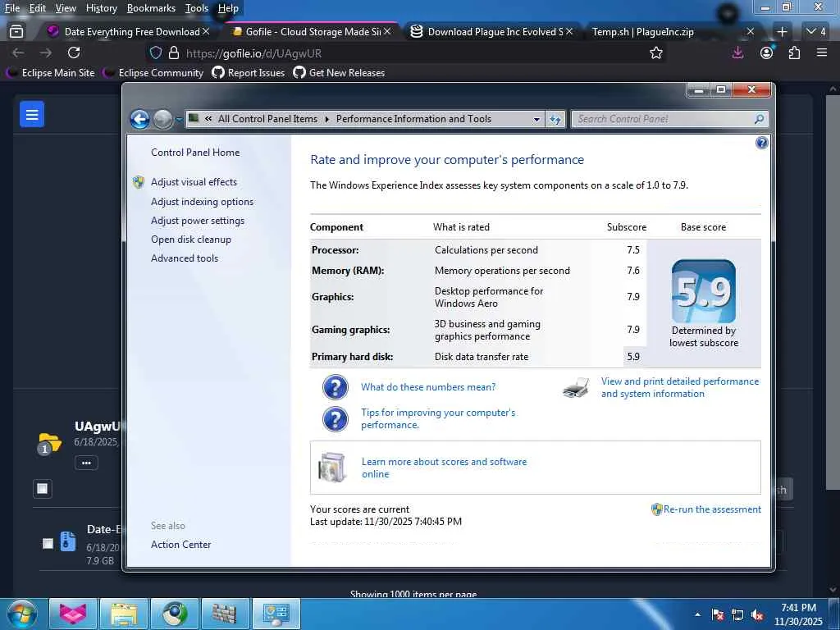
Task: Click the refresh icon beside the address bar
Action: [555, 119]
